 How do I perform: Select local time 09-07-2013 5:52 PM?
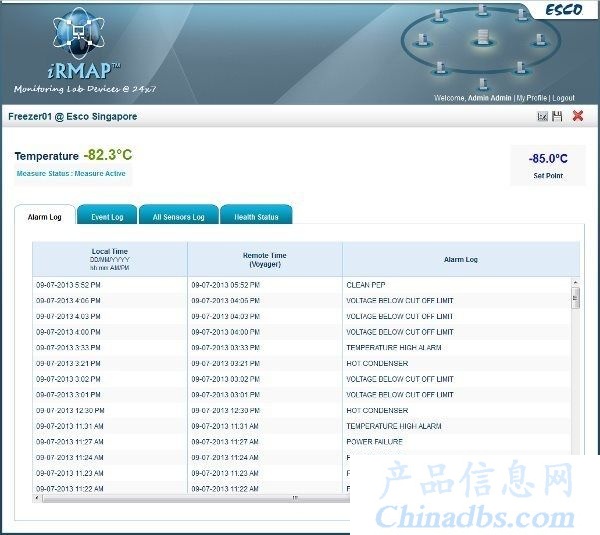[x=68, y=285]
